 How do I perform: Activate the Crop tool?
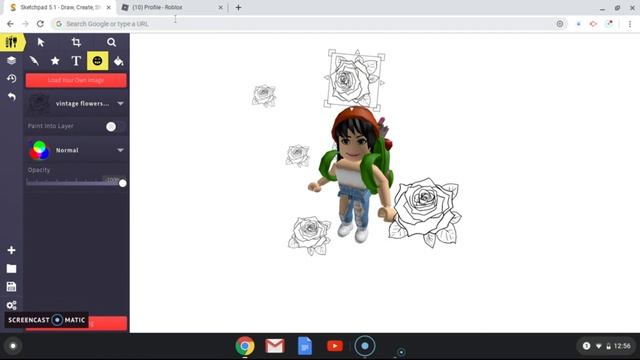(x=76, y=42)
